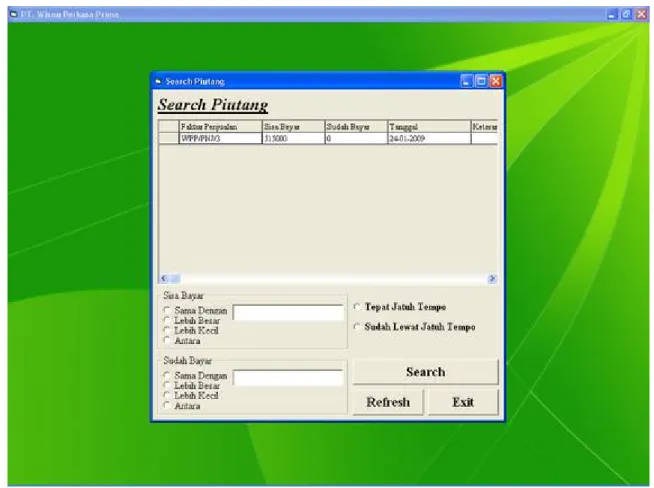Focus the Sisa Bayar value input field
Screen dimensions: 654x488
[x=288, y=312]
